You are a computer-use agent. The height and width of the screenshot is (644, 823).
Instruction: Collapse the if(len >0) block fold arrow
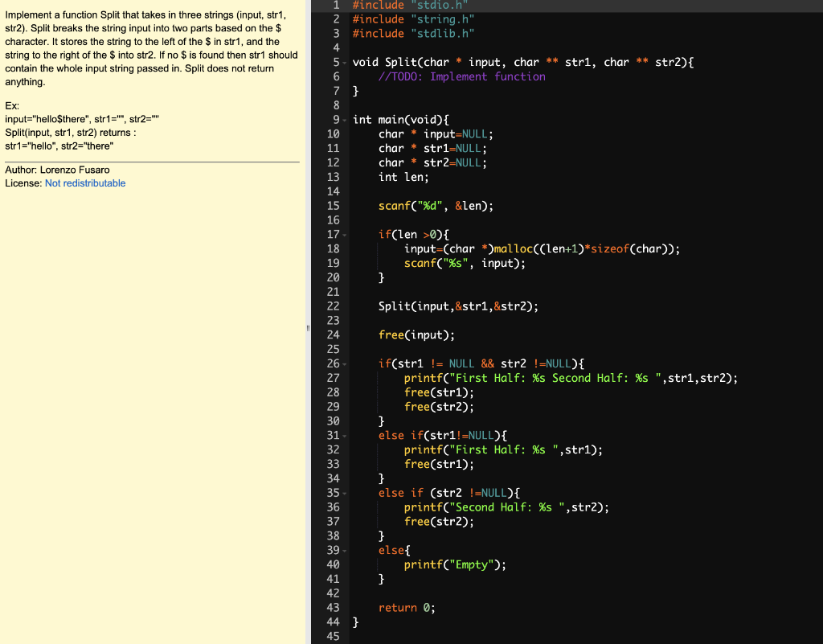(x=345, y=235)
